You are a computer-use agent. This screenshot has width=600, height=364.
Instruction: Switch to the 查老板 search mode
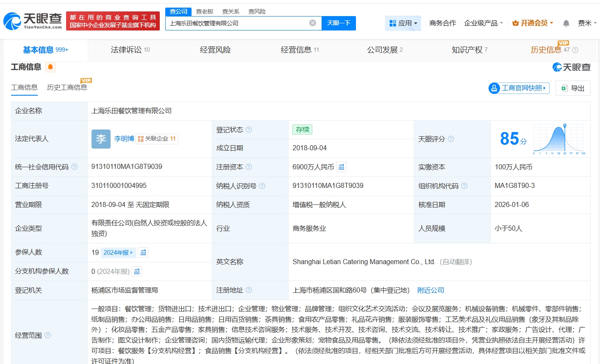pos(205,11)
